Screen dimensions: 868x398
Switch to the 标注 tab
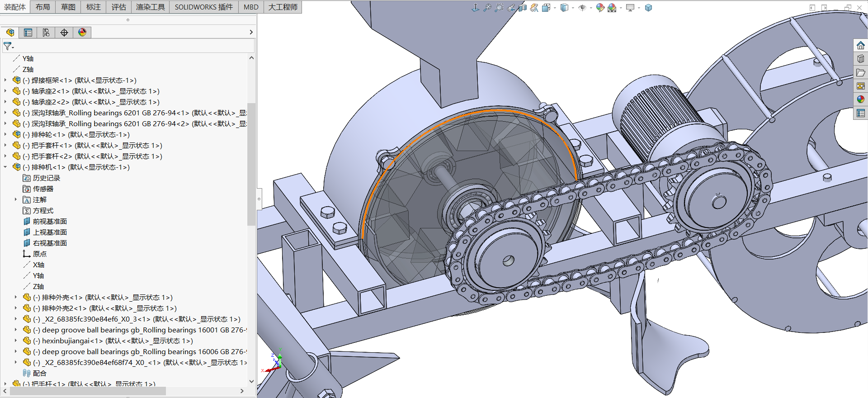94,7
